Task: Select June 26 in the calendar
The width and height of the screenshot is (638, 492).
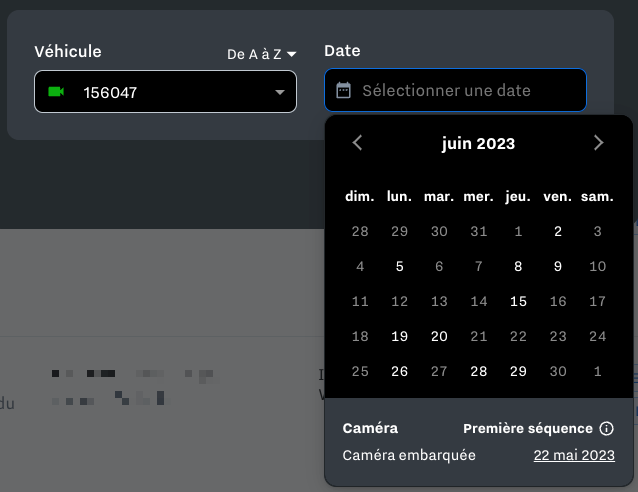Action: [400, 372]
